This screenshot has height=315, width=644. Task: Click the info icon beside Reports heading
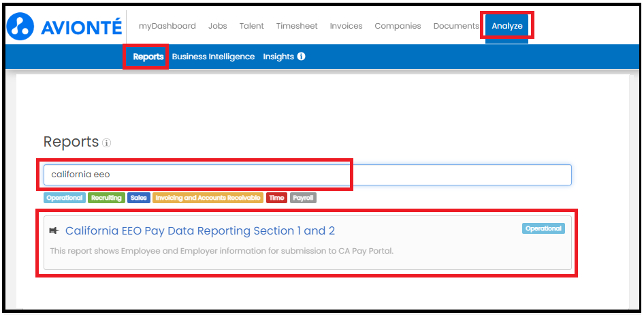107,143
